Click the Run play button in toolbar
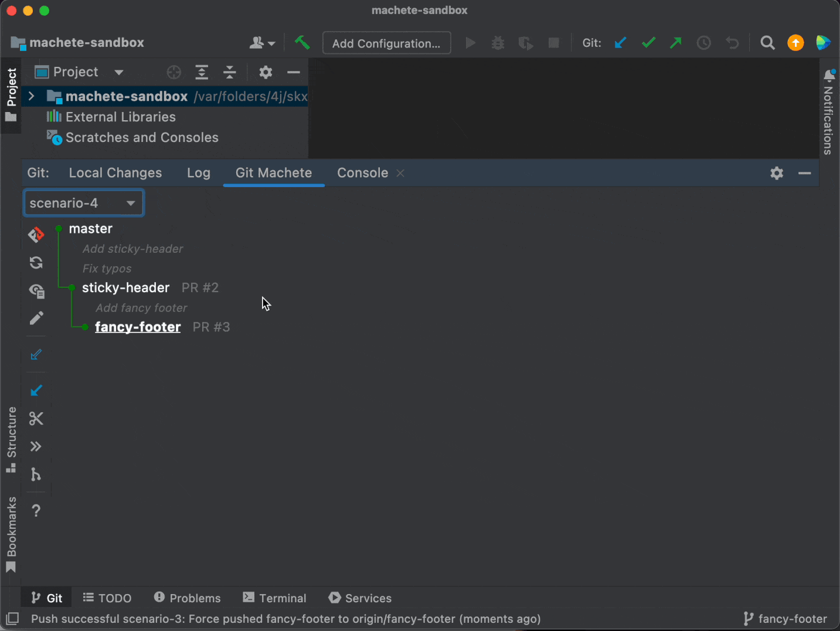 470,43
